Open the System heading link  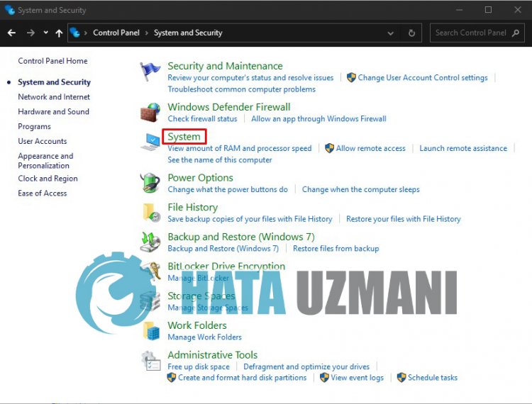pyautogui.click(x=184, y=137)
